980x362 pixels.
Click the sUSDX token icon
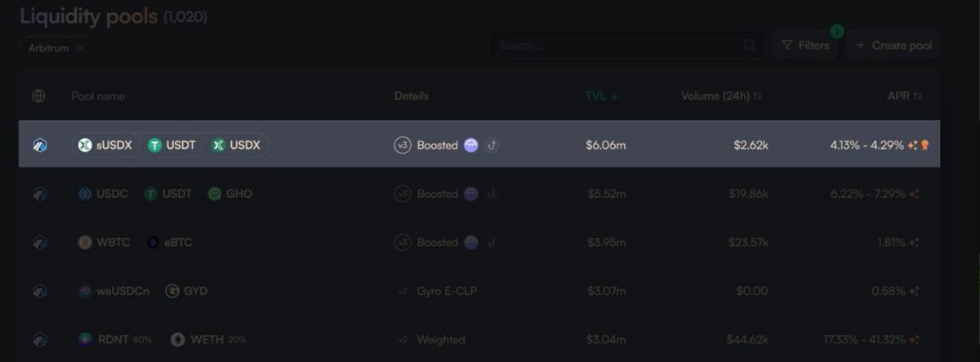85,145
